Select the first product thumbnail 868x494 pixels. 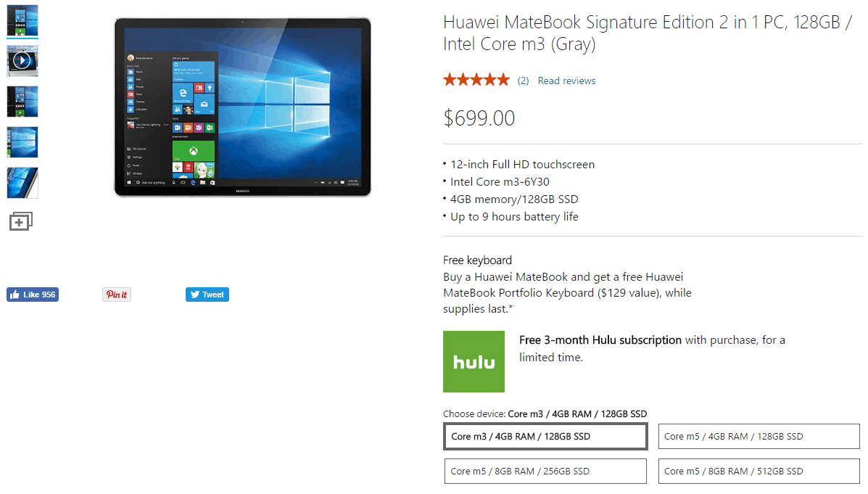22,20
